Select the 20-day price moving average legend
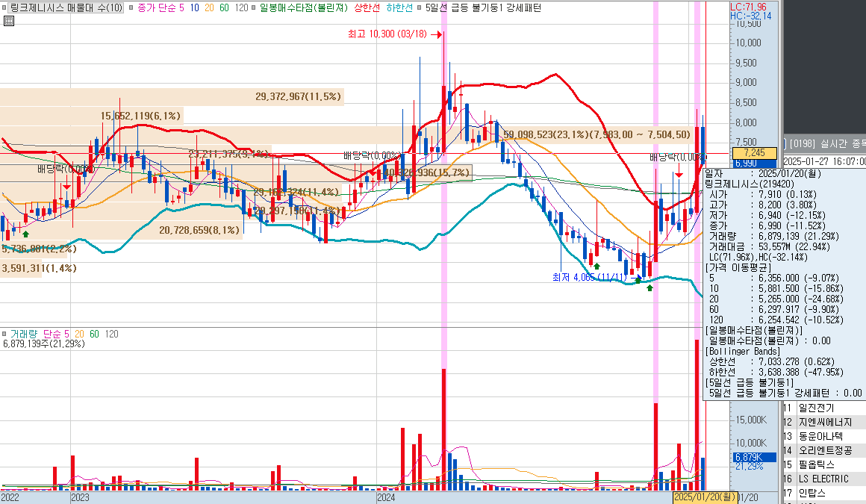866x504 pixels. 209,7
